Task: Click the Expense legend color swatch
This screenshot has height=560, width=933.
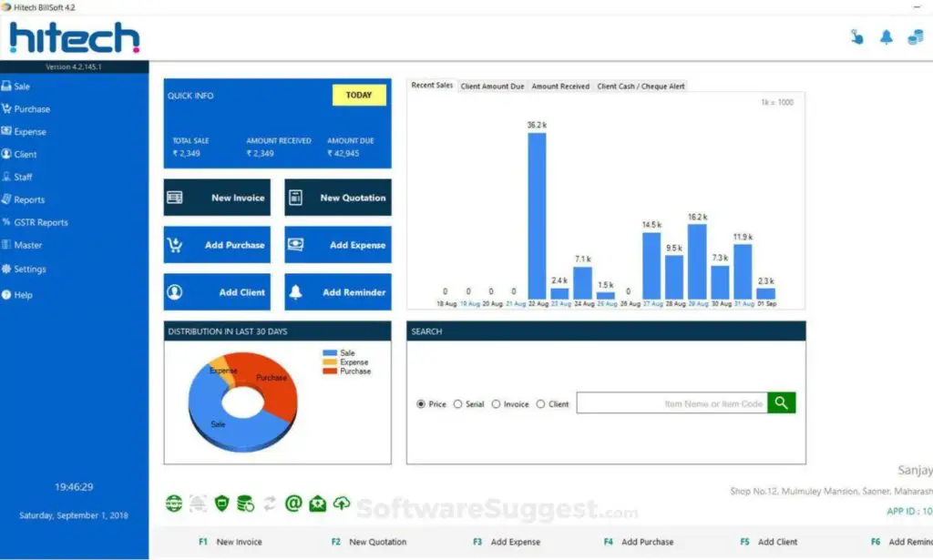Action: 330,362
